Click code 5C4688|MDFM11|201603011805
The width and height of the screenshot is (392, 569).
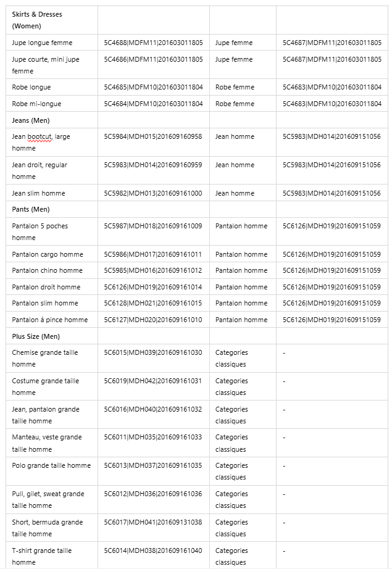[x=153, y=43]
